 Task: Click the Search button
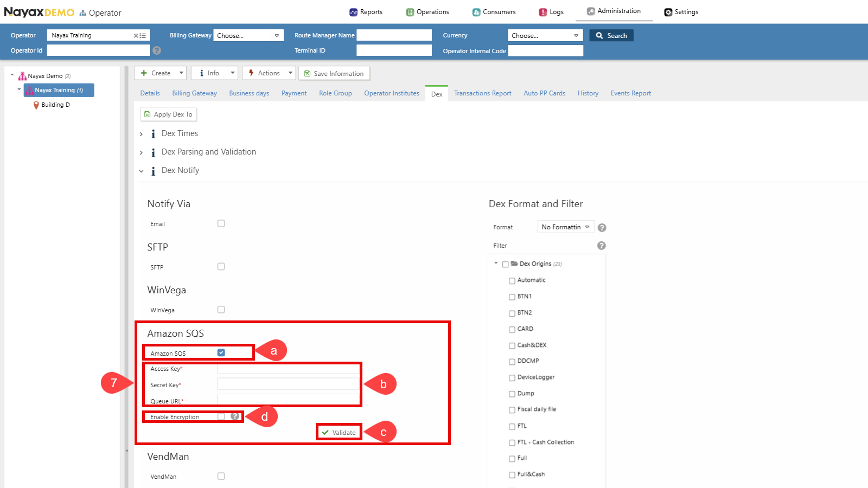(611, 35)
